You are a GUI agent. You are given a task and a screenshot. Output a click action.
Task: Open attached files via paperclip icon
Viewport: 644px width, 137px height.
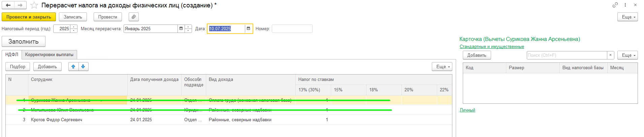point(134,17)
